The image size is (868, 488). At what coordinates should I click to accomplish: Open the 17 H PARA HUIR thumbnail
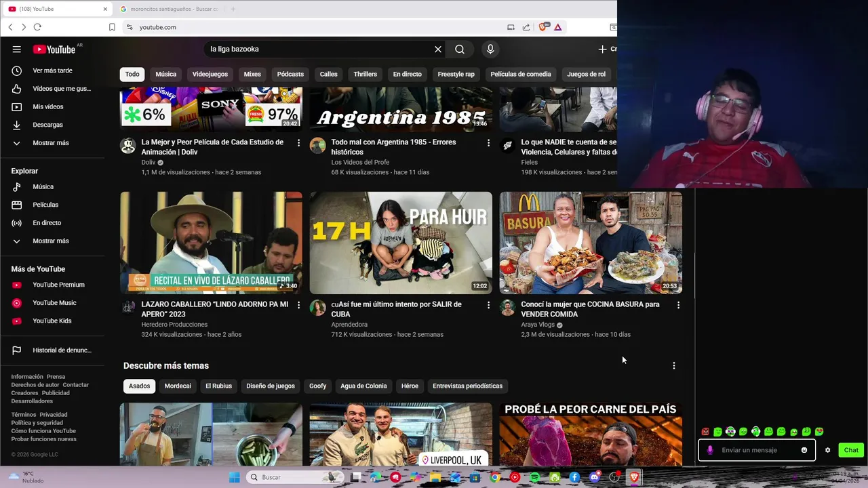coord(401,243)
